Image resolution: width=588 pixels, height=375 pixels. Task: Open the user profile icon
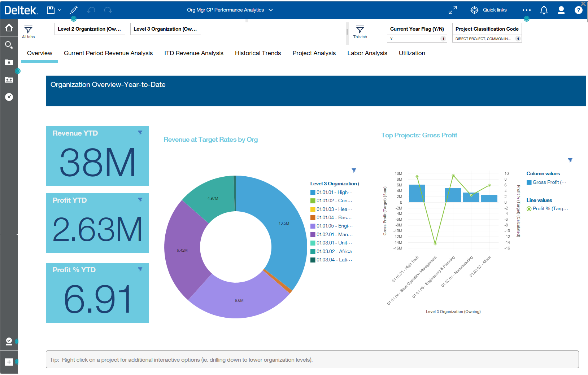tap(561, 10)
